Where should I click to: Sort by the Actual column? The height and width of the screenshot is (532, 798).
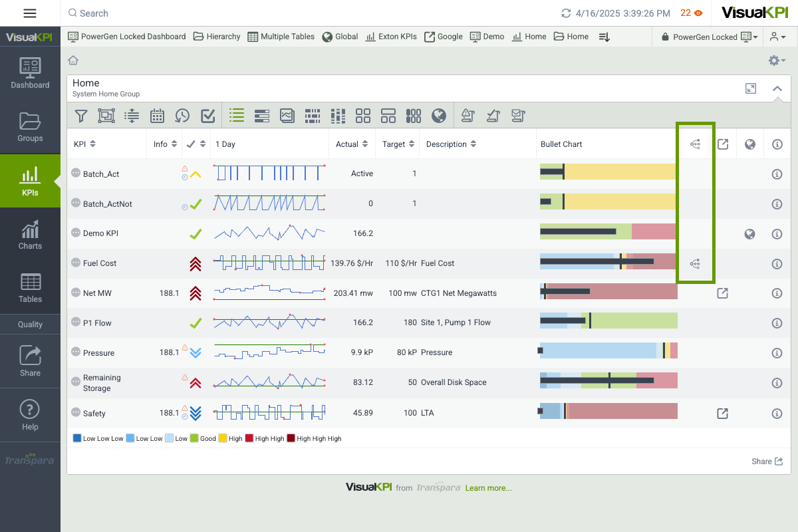point(352,144)
